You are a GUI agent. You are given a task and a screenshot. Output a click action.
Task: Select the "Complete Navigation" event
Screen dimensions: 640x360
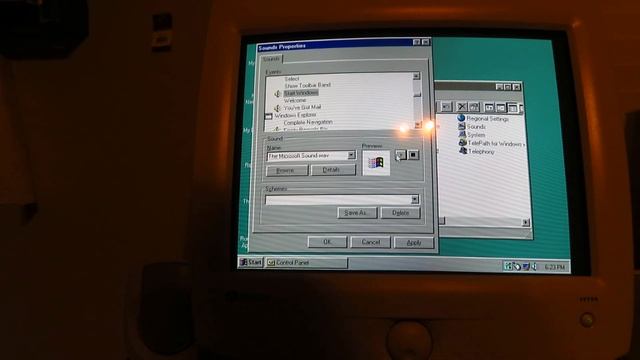(308, 122)
